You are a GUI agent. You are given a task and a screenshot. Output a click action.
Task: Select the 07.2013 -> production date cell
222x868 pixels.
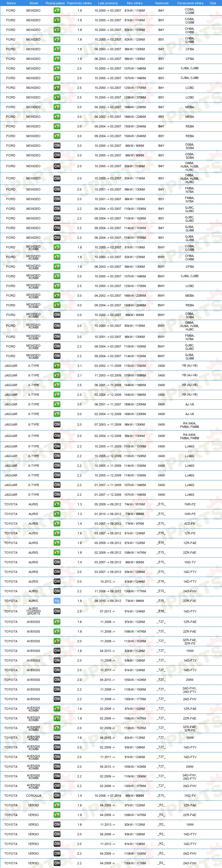(108, 611)
